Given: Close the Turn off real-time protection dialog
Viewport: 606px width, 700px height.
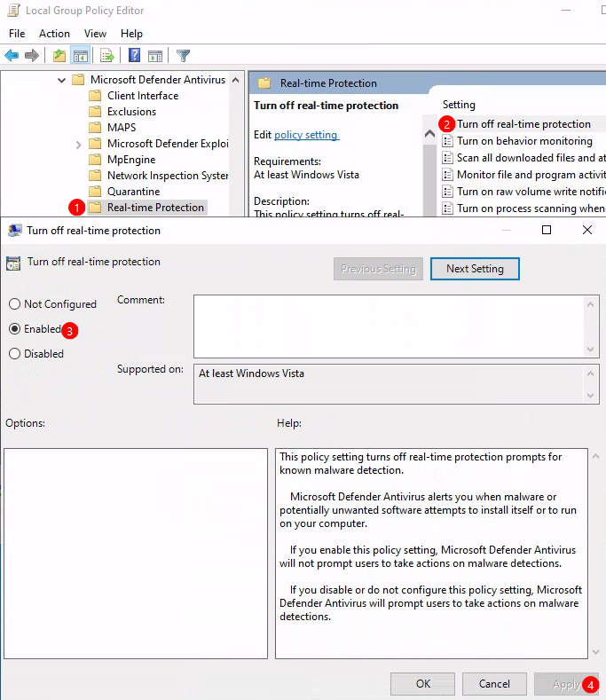Looking at the screenshot, I should (x=587, y=230).
